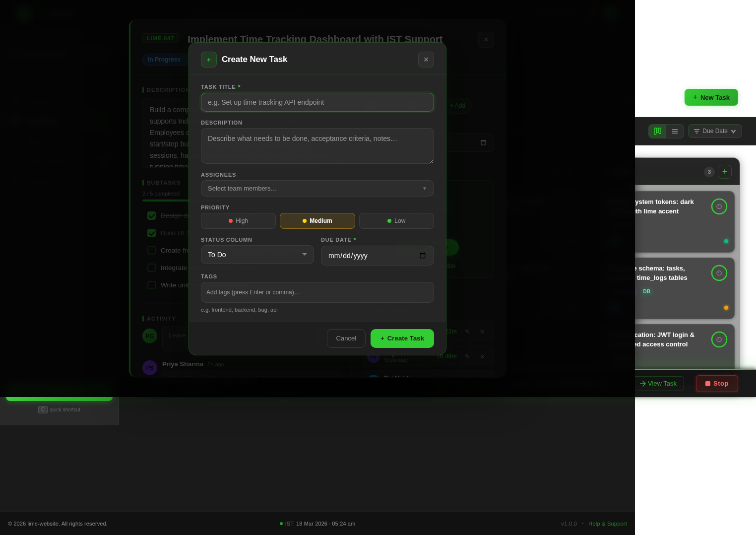Open the Select team members dropdown
The width and height of the screenshot is (756, 535).
[317, 188]
